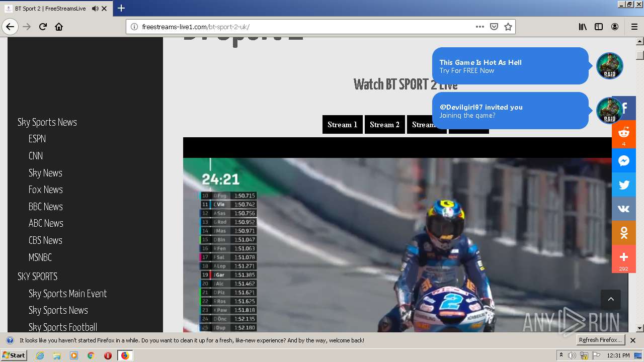Open the Windows Start menu
The image size is (644, 362).
14,355
